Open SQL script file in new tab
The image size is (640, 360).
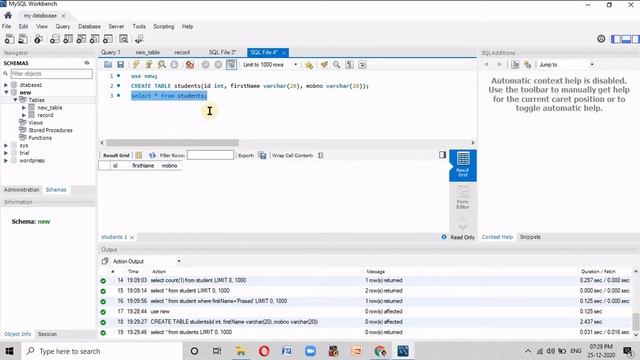pos(23,39)
